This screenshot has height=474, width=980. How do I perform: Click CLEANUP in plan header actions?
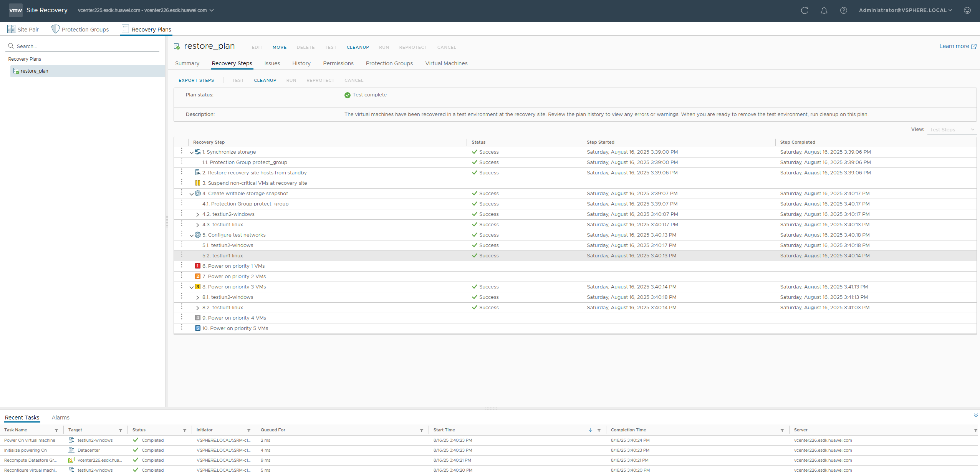tap(358, 47)
